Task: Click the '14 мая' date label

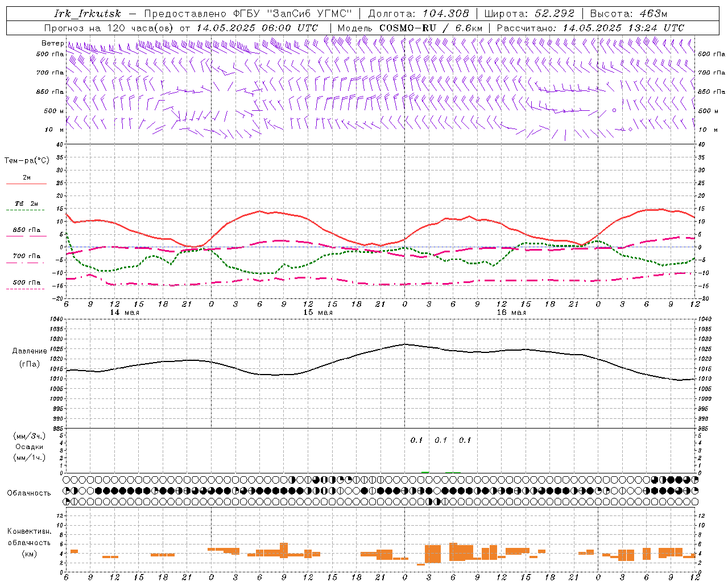Action: tap(125, 313)
